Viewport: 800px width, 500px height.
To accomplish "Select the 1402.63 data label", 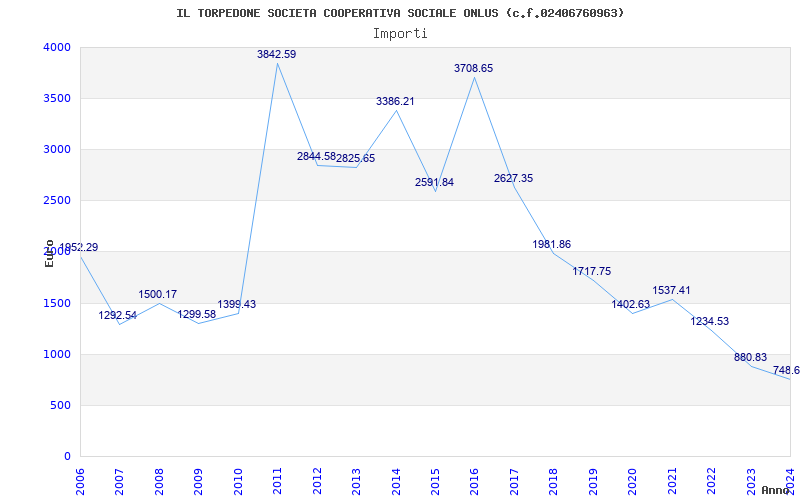I will click(x=631, y=305).
